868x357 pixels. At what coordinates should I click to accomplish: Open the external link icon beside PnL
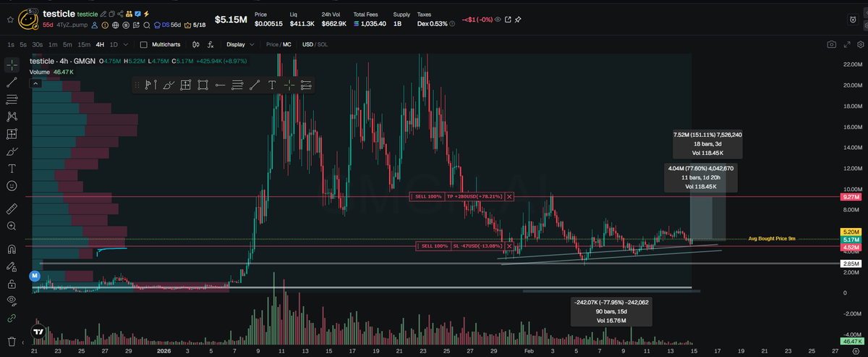[508, 20]
